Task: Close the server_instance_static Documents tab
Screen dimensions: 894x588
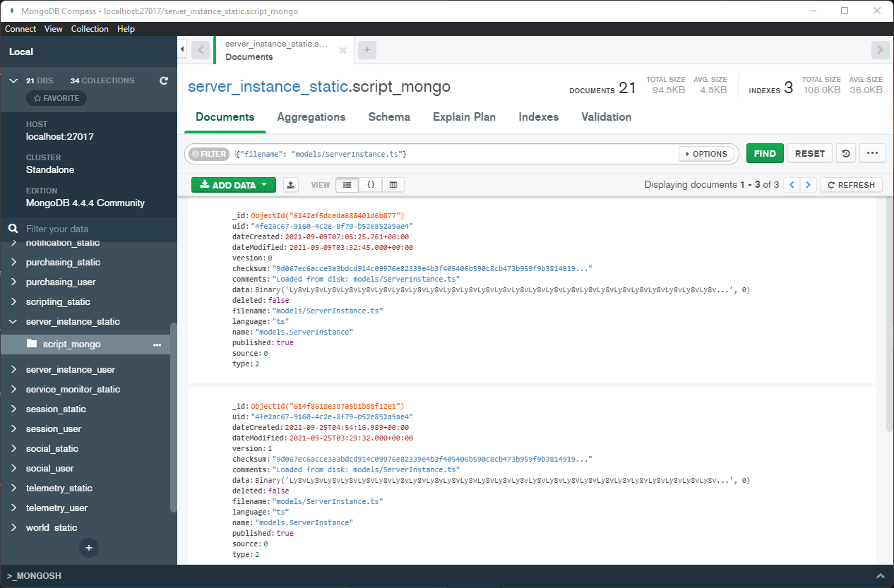Action: [x=342, y=50]
